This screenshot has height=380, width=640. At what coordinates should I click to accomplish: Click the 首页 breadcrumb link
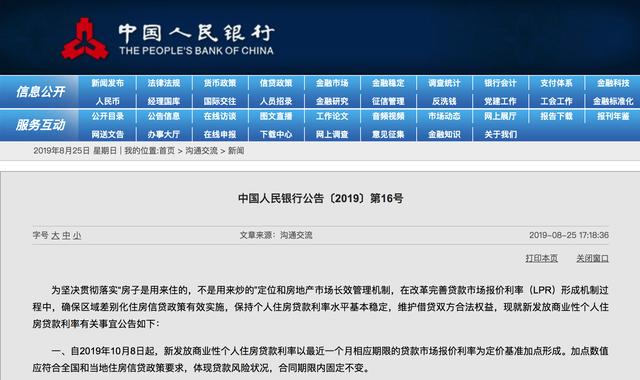pos(167,151)
